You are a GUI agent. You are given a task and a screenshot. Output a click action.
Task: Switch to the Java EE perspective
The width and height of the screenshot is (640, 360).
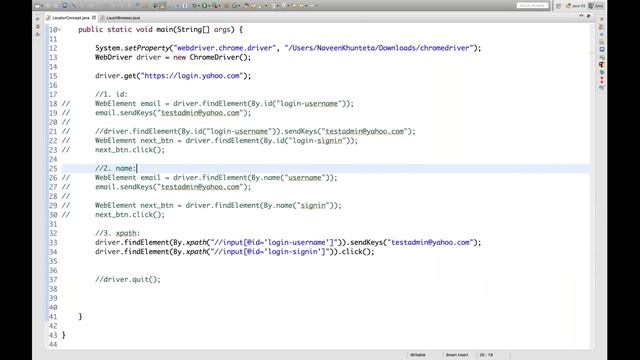(x=576, y=6)
